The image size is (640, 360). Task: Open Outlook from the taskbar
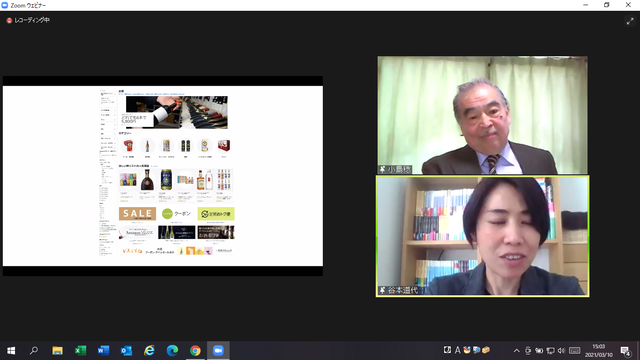click(x=126, y=351)
